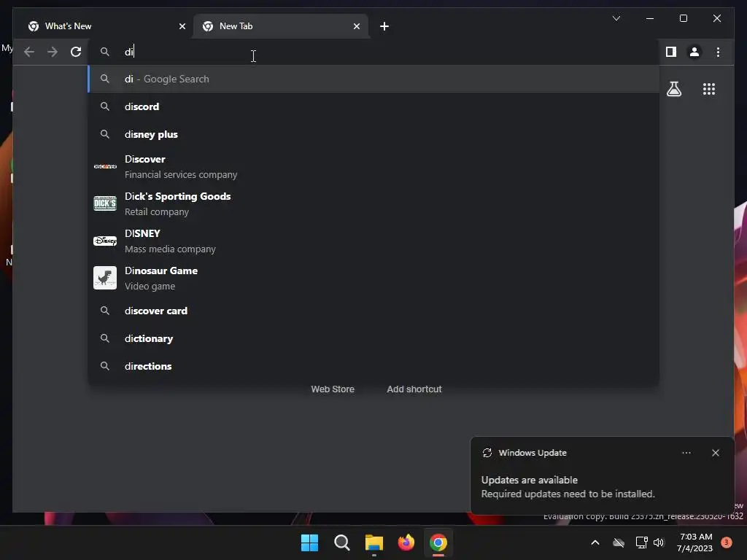Click the browser back arrow

click(29, 52)
